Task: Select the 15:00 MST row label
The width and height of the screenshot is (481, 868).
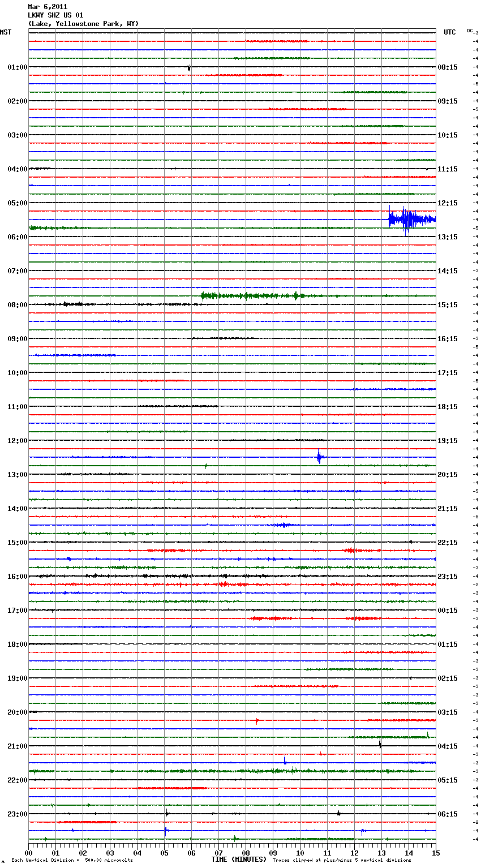Action: coord(18,543)
